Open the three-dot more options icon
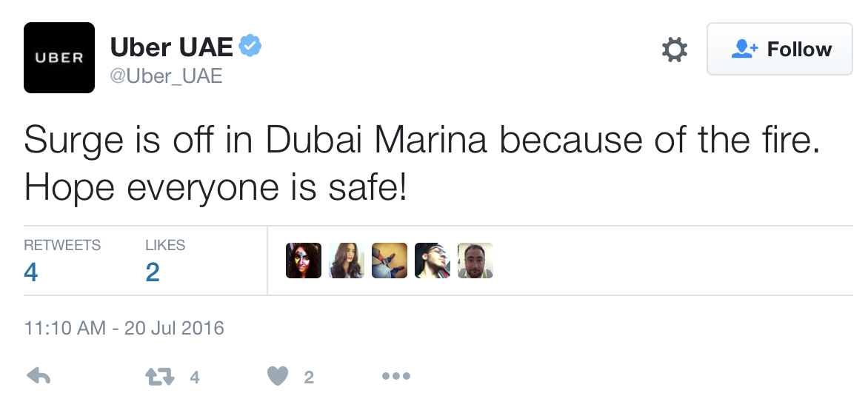The height and width of the screenshot is (413, 868). coord(395,377)
